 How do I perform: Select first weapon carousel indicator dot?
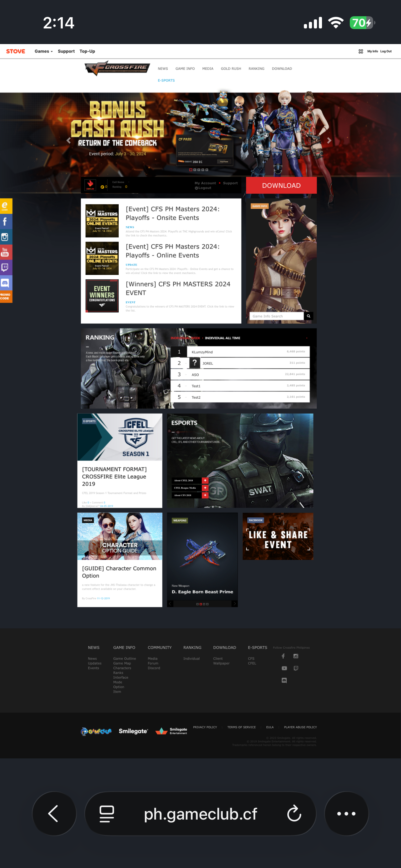pyautogui.click(x=197, y=604)
